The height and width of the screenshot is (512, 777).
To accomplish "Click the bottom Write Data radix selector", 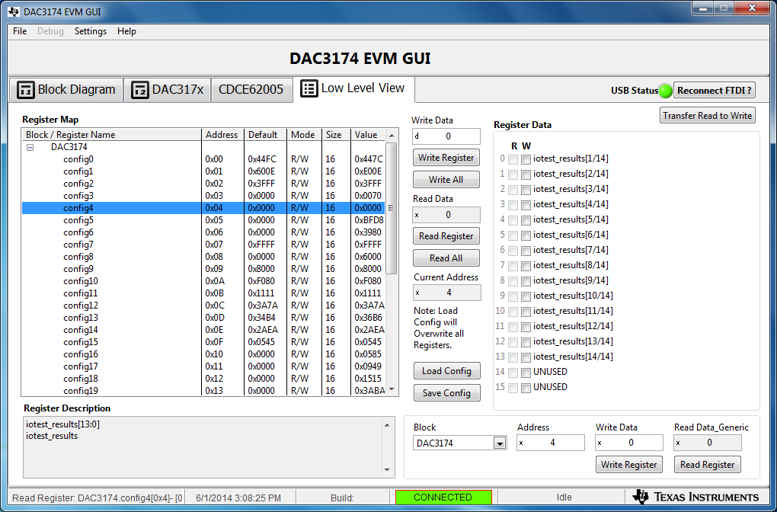I will (x=600, y=443).
